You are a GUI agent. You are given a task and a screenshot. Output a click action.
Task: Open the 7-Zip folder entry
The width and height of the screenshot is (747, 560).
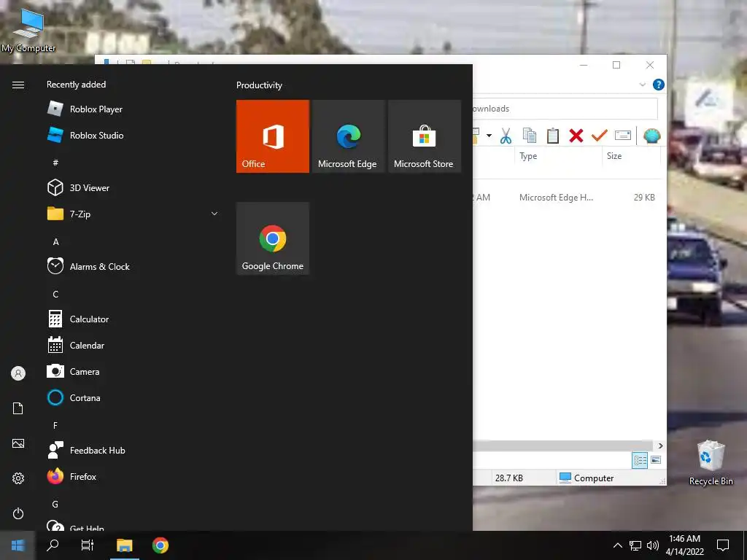[x=133, y=214]
